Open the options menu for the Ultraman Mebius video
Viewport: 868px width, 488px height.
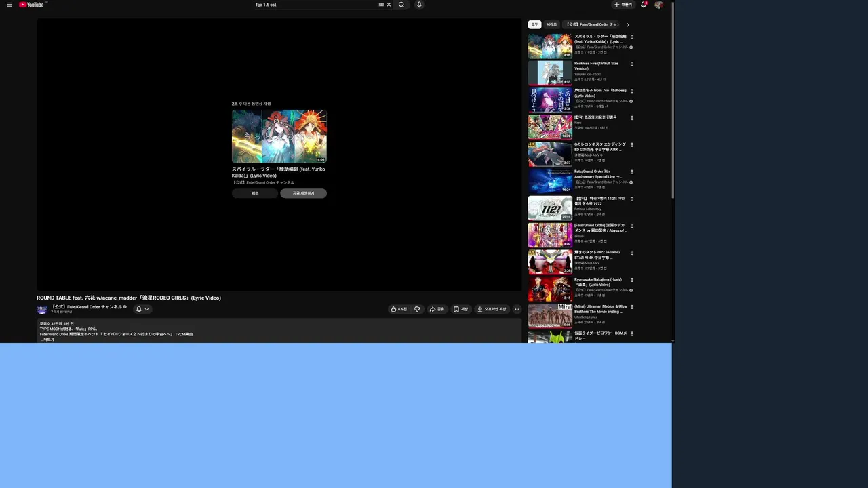pos(632,307)
